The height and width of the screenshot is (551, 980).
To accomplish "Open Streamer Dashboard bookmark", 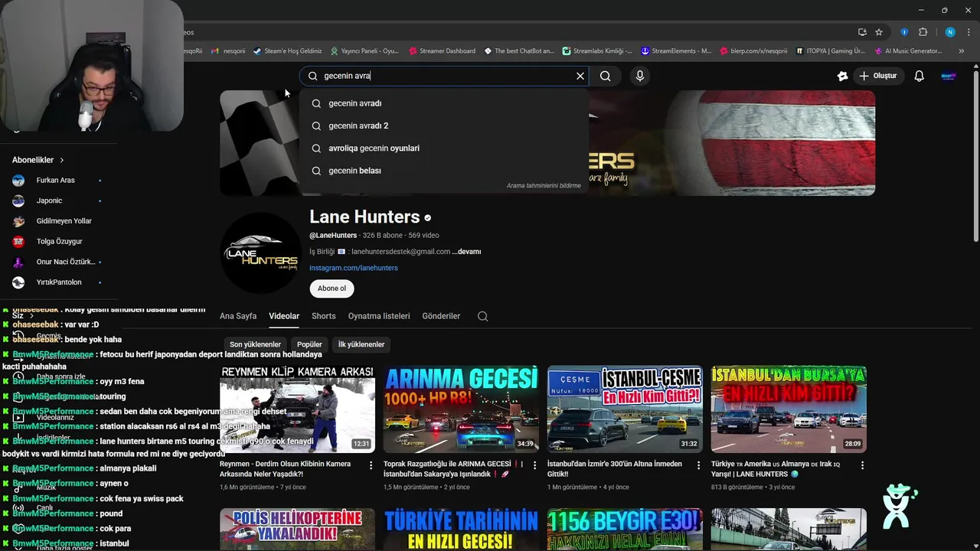I will point(442,51).
